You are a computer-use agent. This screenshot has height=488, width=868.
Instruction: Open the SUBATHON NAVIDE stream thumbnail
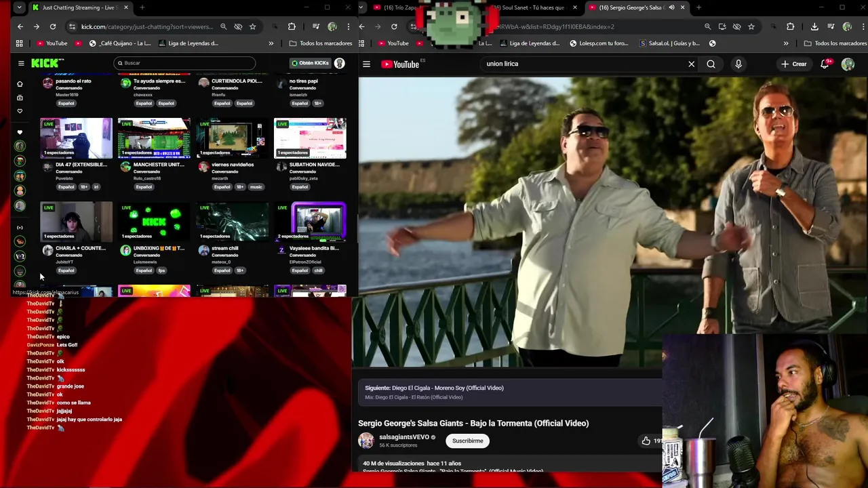click(310, 138)
